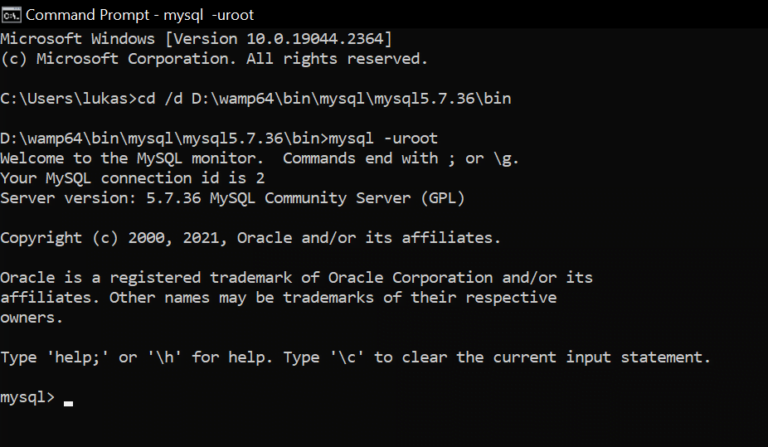Click the Command Prompt icon in title bar
The height and width of the screenshot is (447, 768).
11,15
